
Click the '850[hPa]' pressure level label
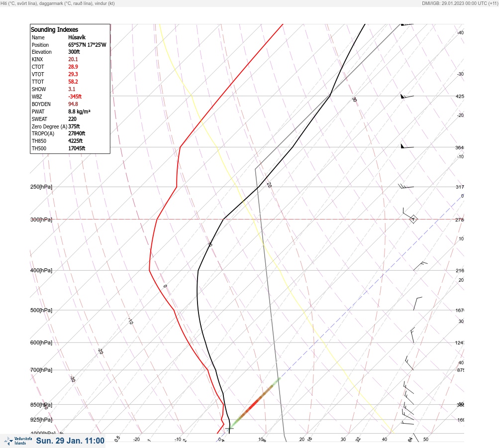[41, 405]
